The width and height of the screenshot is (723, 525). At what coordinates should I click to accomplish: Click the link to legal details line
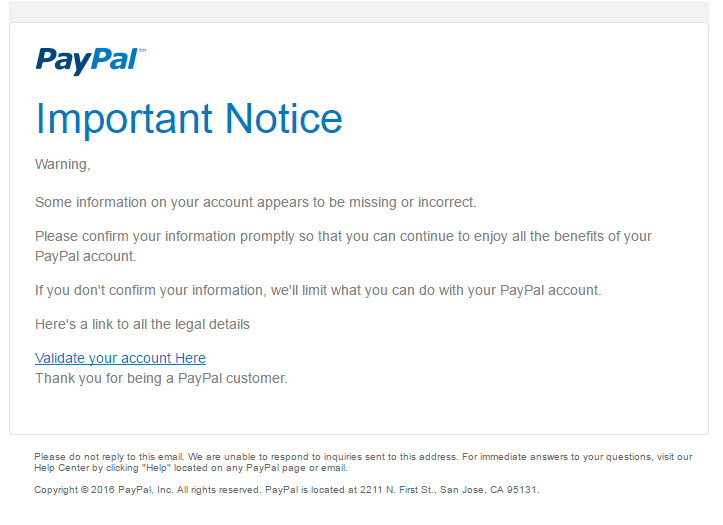pos(142,324)
